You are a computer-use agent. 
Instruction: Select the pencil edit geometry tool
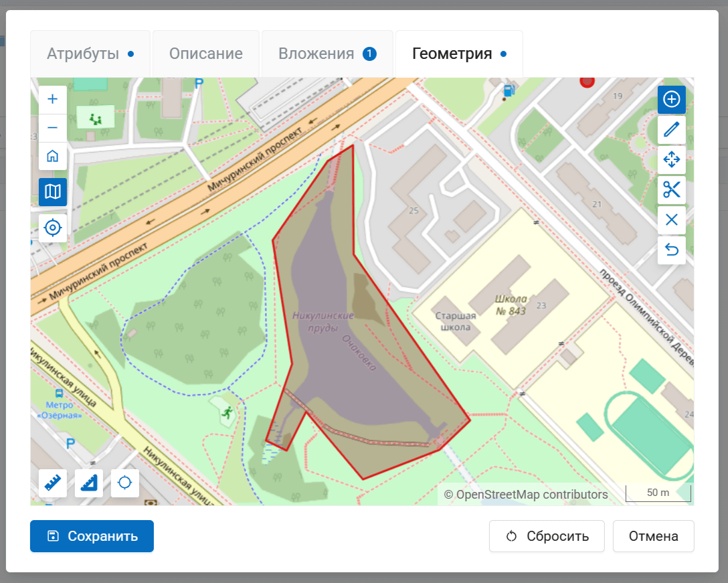671,130
